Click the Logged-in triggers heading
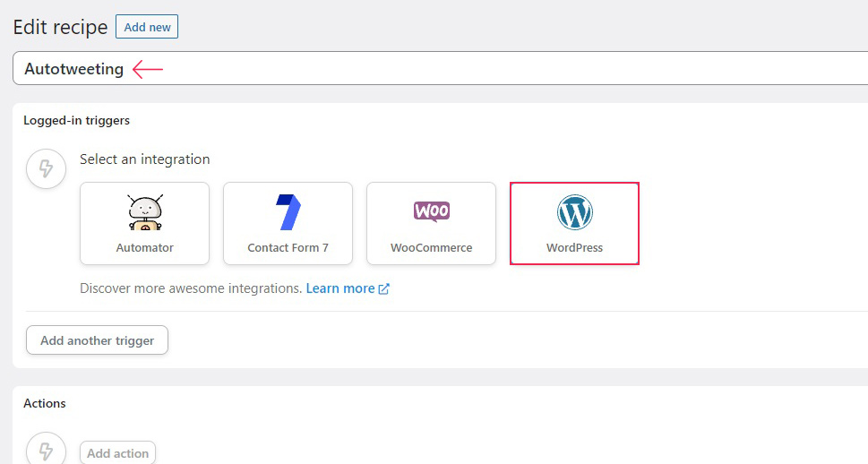 click(76, 121)
